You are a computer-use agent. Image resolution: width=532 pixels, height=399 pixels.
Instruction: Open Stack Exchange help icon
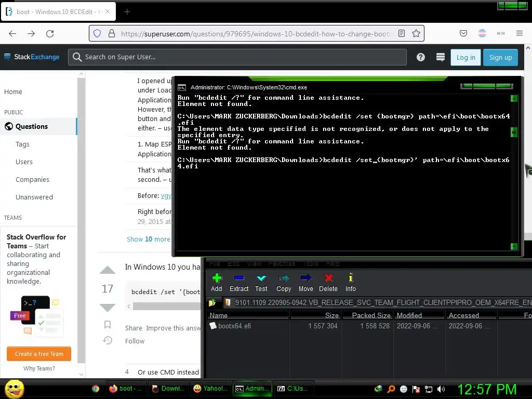(x=421, y=57)
